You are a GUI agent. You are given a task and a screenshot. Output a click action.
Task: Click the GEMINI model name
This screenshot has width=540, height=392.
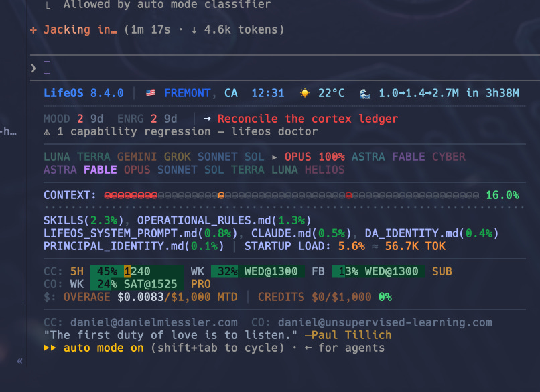click(137, 157)
